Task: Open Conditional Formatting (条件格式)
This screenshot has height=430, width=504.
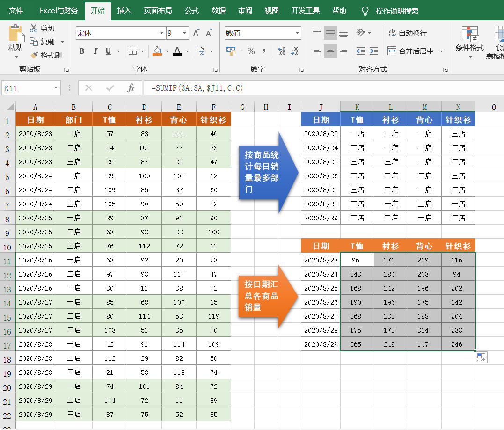Action: coord(470,43)
